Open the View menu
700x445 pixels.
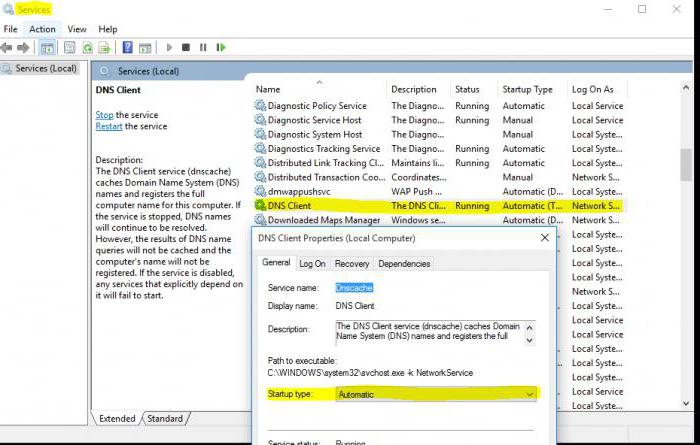[77, 29]
